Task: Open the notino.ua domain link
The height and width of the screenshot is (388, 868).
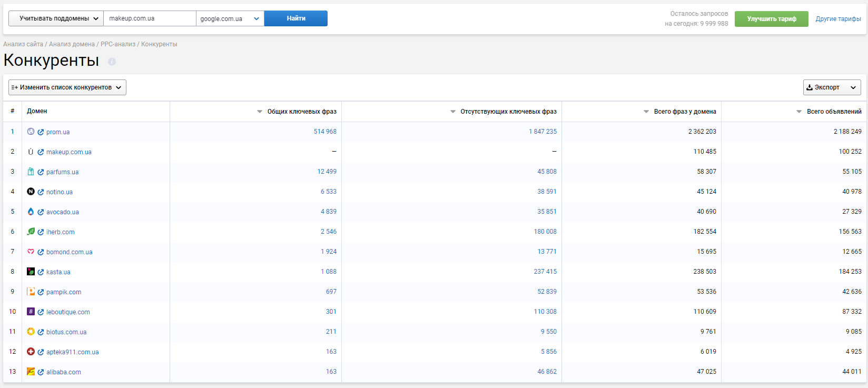Action: click(60, 192)
